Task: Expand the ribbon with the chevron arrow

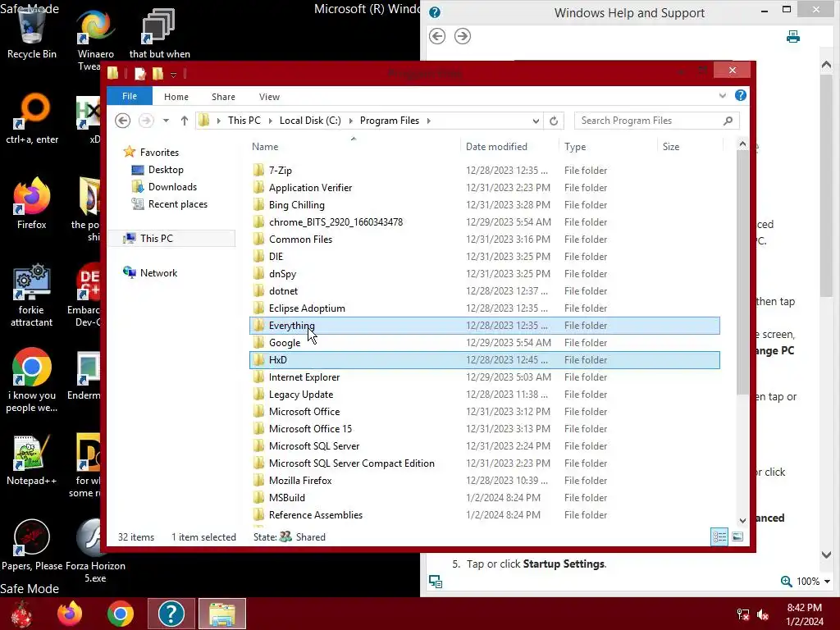Action: click(x=723, y=95)
